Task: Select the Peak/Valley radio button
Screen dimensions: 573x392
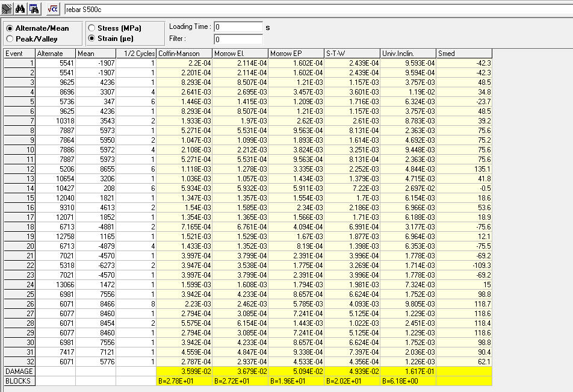Action: tap(10, 39)
